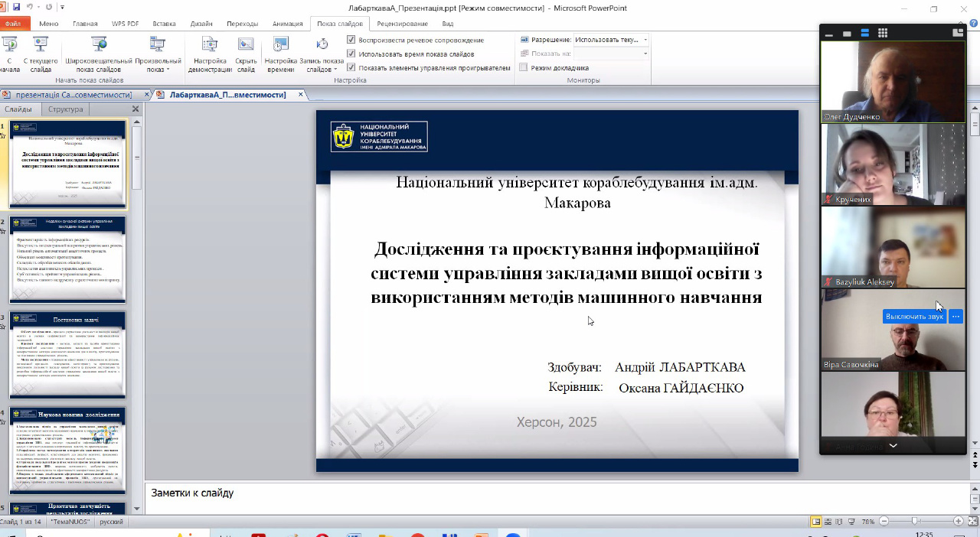Fit slide to current window
This screenshot has height=537, width=980.
click(x=971, y=522)
